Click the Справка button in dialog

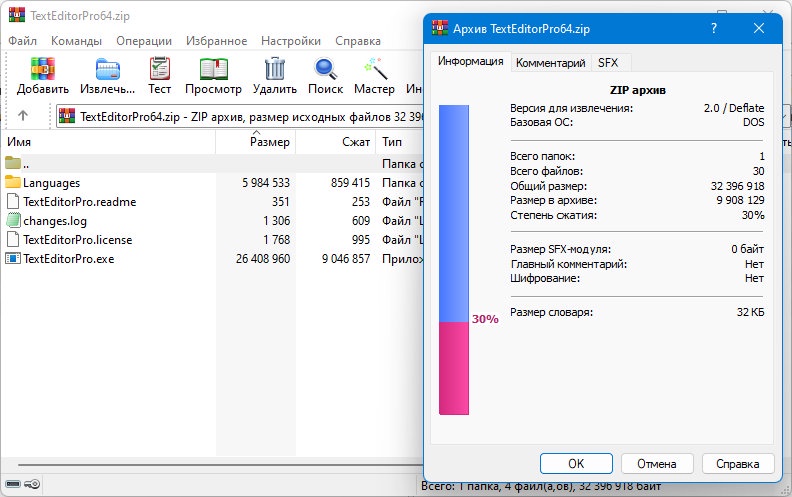(737, 463)
